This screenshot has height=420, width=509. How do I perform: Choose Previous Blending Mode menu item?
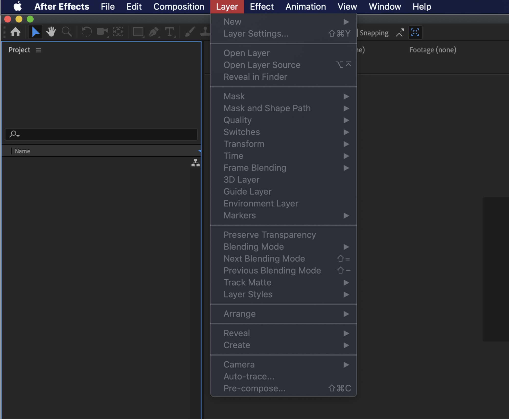click(283, 270)
